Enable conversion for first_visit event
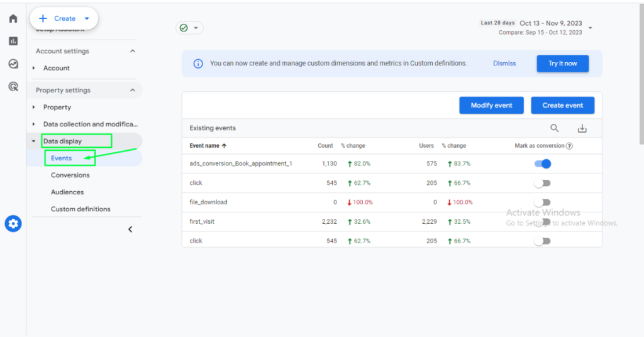Image resolution: width=644 pixels, height=337 pixels. point(542,222)
